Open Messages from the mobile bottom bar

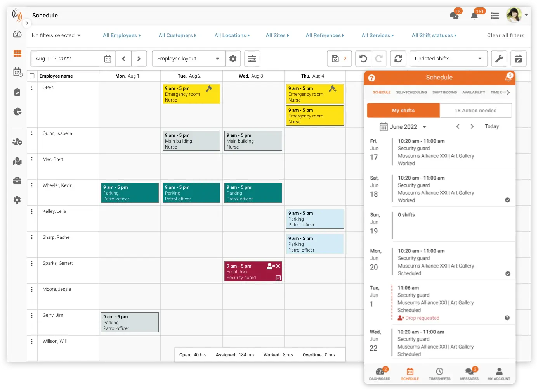pyautogui.click(x=469, y=373)
